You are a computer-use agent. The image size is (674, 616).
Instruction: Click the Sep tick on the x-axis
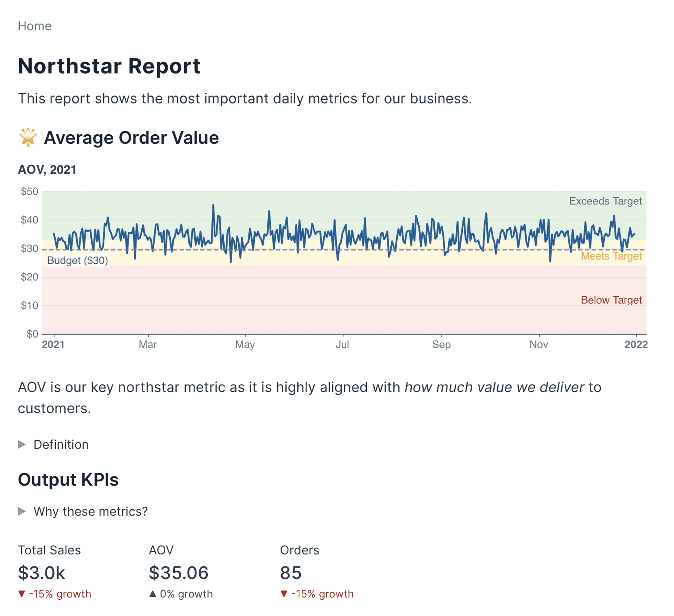click(x=441, y=344)
